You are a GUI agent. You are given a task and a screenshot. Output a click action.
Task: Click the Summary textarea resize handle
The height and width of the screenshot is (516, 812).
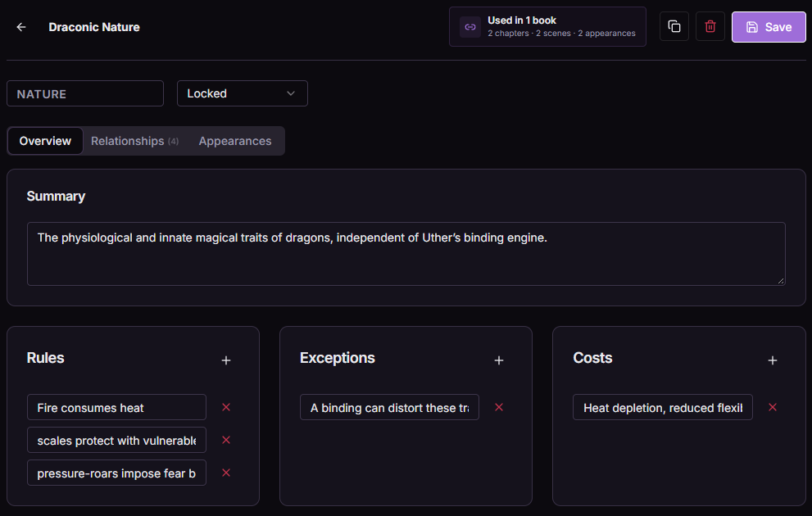(781, 281)
